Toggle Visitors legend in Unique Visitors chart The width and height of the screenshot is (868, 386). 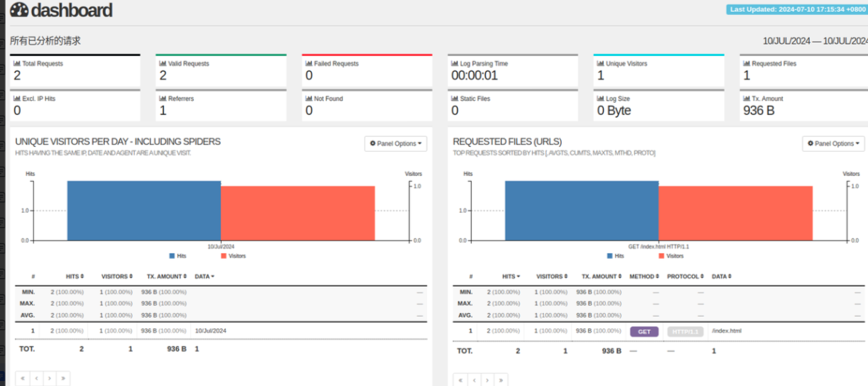233,255
